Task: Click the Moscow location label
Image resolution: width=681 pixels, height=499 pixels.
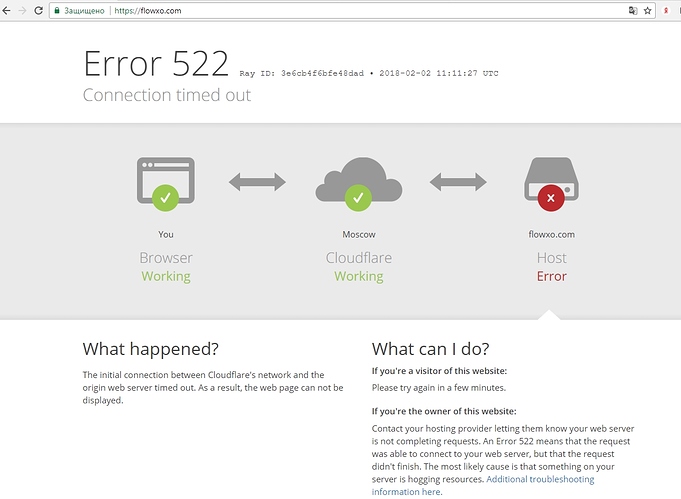Action: [x=359, y=235]
